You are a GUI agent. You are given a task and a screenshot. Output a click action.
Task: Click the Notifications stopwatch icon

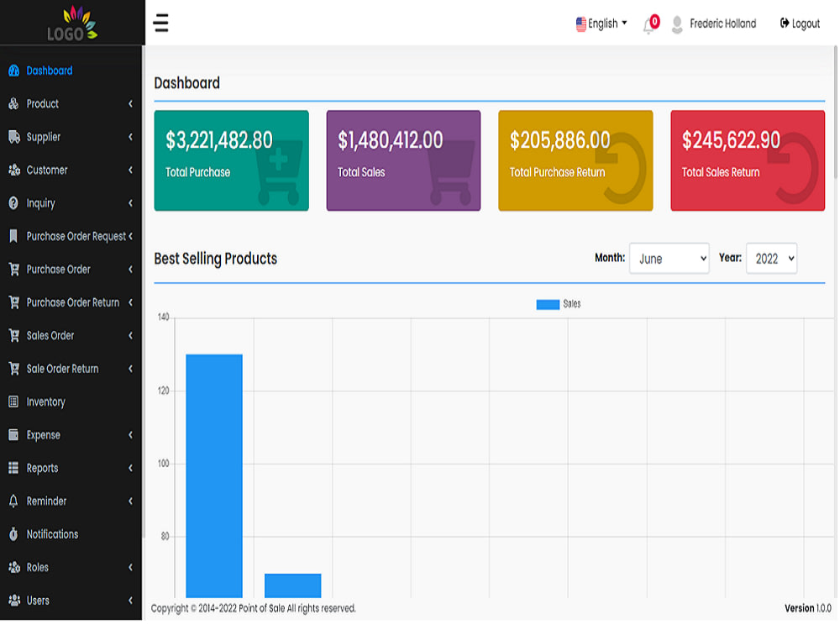pos(14,534)
